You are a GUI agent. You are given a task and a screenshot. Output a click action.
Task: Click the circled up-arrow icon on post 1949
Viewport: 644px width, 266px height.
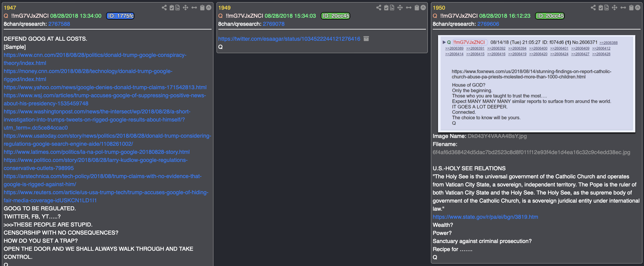pos(423,8)
